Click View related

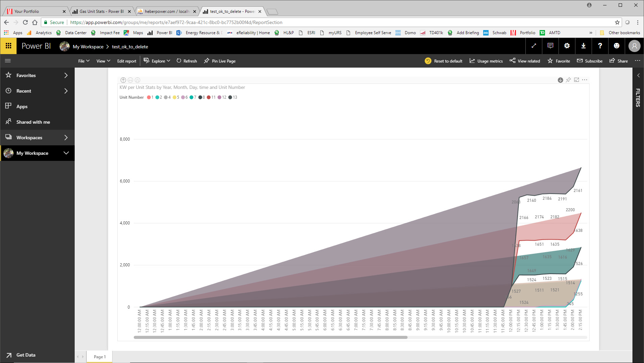coord(525,61)
